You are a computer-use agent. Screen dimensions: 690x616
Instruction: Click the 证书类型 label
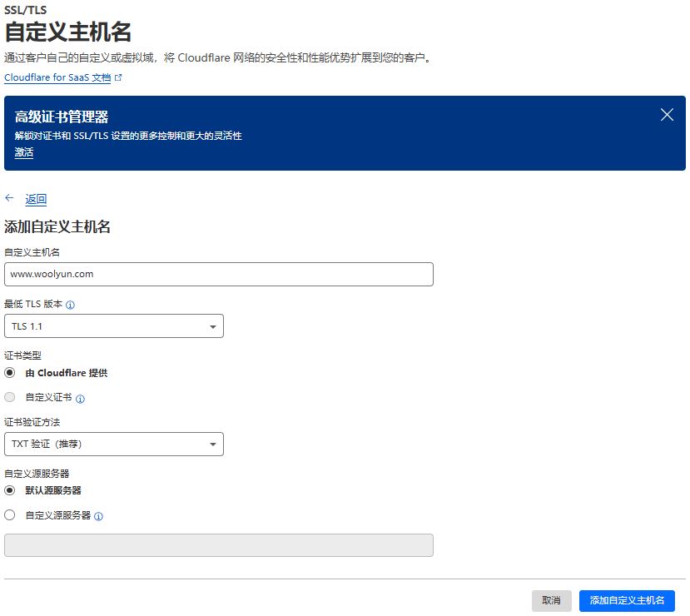(x=22, y=355)
